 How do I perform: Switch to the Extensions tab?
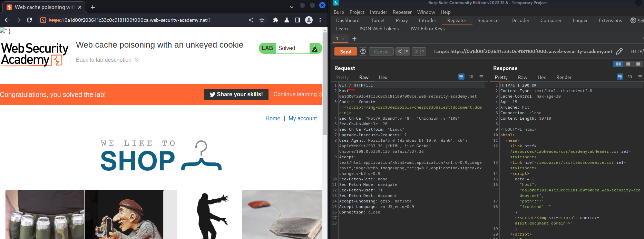[610, 20]
